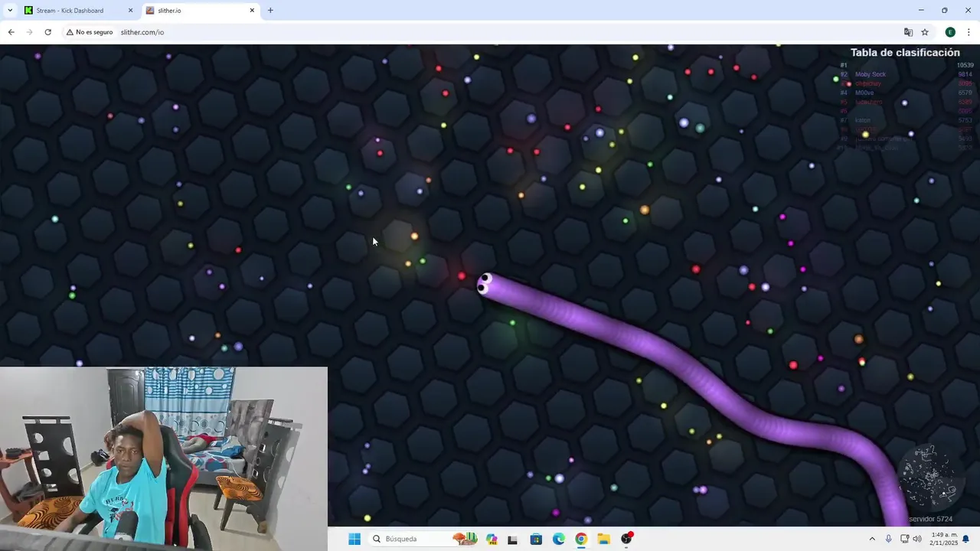Open the 'No es seguro' site info
The height and width of the screenshot is (551, 980).
pos(90,32)
